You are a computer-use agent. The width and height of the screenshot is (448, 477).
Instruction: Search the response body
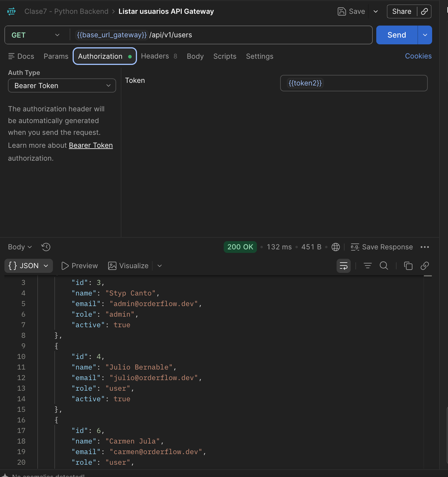tap(384, 266)
